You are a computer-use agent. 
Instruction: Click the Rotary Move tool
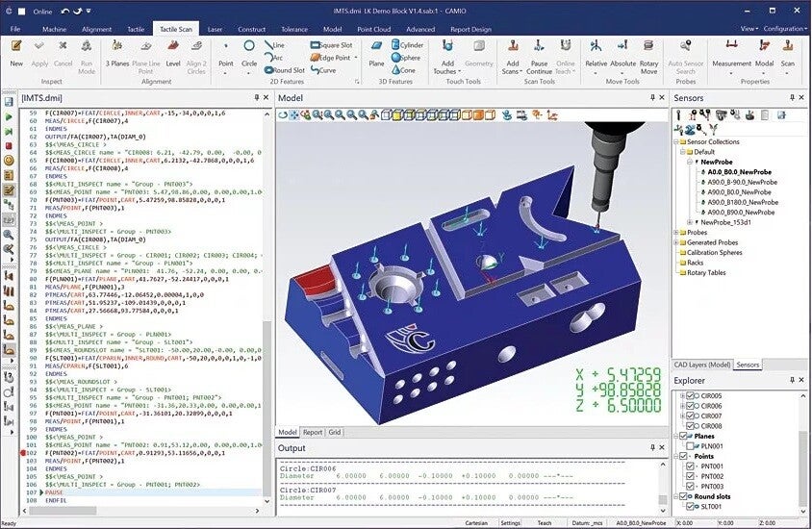[x=648, y=57]
